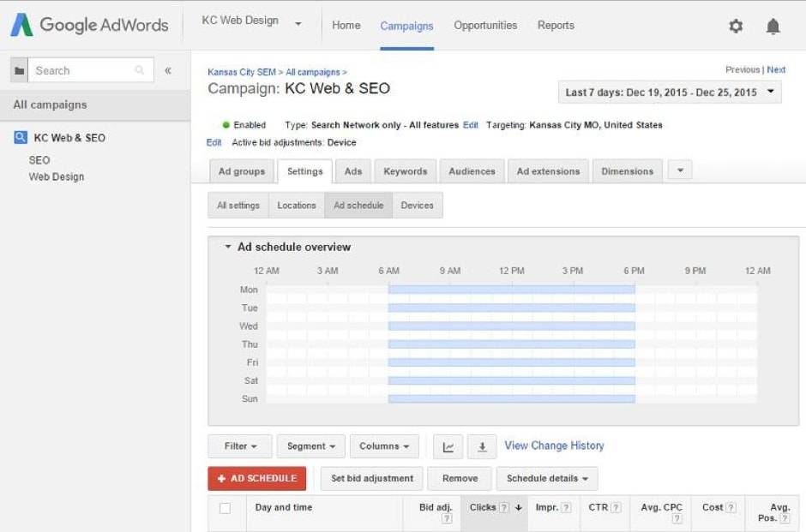Switch to the Ad extensions tab

[x=548, y=171]
